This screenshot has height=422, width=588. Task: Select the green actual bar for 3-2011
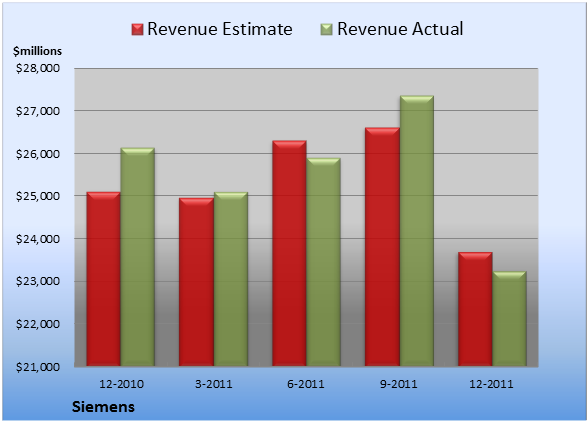point(231,279)
